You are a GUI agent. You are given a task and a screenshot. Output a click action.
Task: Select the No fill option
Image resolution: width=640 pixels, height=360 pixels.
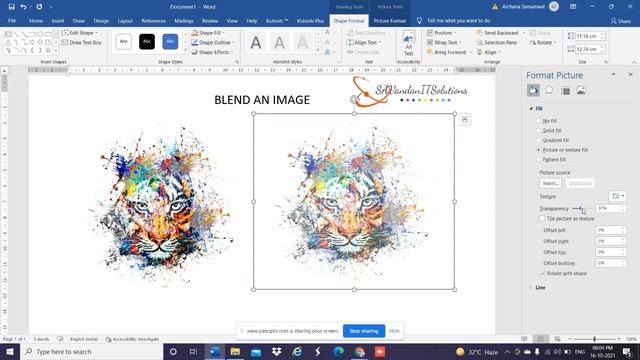[x=547, y=121]
